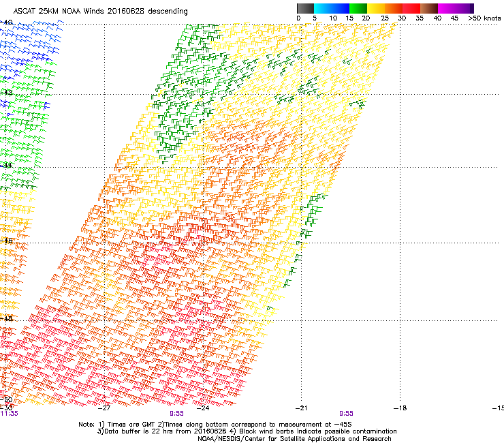Select the '30' label under the color legend
Image resolution: width=504 pixels, height=443 pixels.
click(402, 18)
